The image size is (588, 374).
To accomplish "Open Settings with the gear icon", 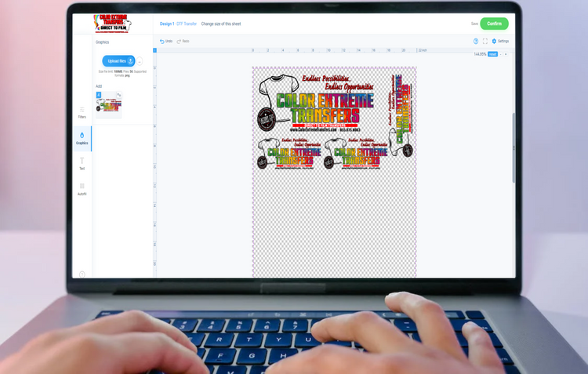I will point(495,42).
